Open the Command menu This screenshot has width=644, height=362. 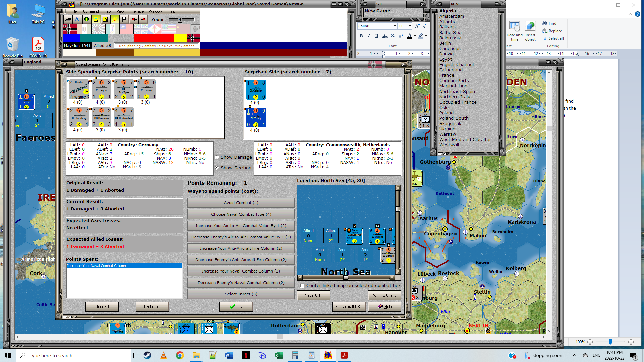click(x=91, y=11)
